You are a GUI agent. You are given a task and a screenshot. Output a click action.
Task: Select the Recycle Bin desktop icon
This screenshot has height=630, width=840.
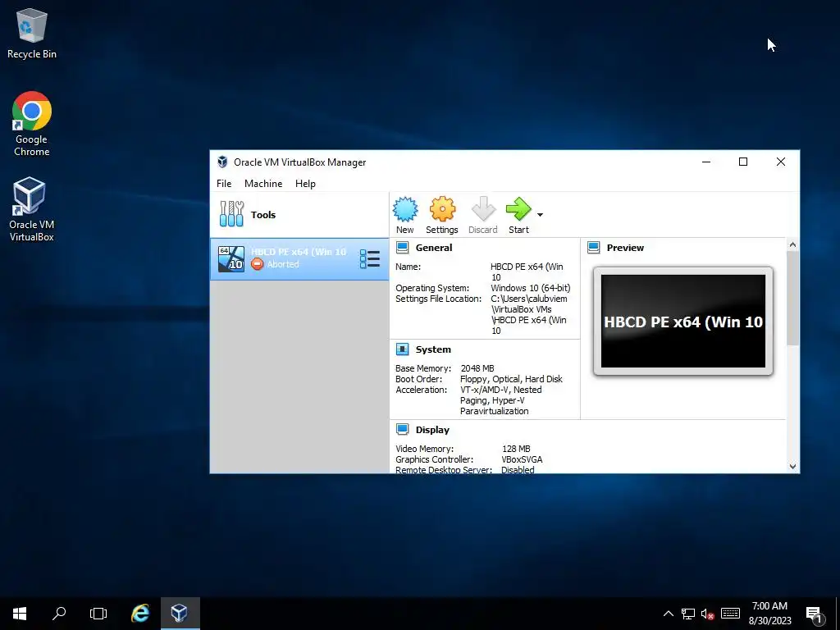32,34
